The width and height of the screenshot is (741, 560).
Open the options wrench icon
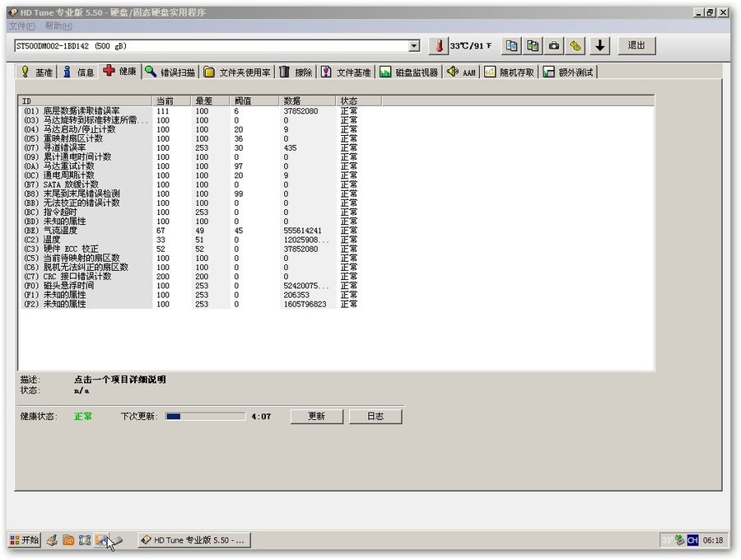[576, 46]
